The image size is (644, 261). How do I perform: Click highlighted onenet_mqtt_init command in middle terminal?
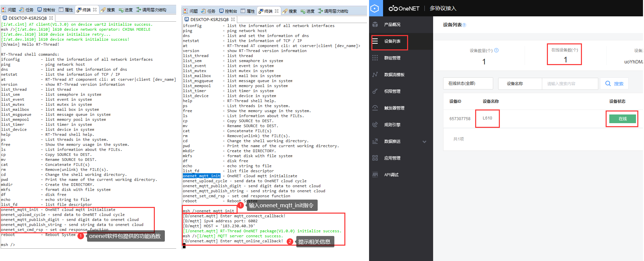click(202, 176)
